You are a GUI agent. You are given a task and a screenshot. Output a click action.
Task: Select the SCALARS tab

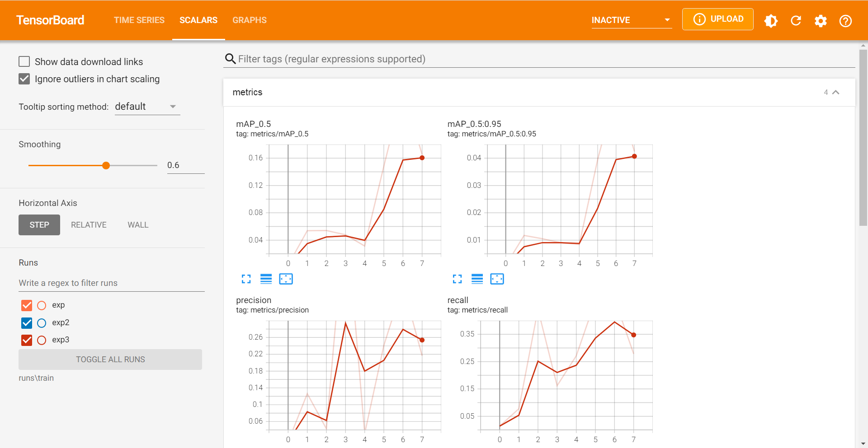coord(198,20)
